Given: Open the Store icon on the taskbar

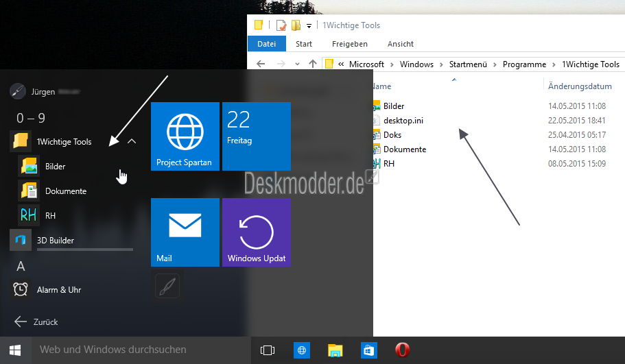Looking at the screenshot, I should point(368,350).
